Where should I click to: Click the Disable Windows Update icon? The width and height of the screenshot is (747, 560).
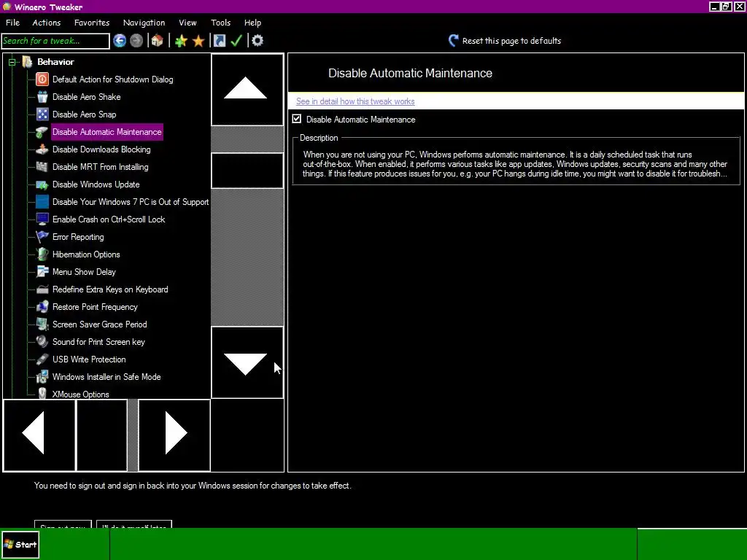[42, 184]
